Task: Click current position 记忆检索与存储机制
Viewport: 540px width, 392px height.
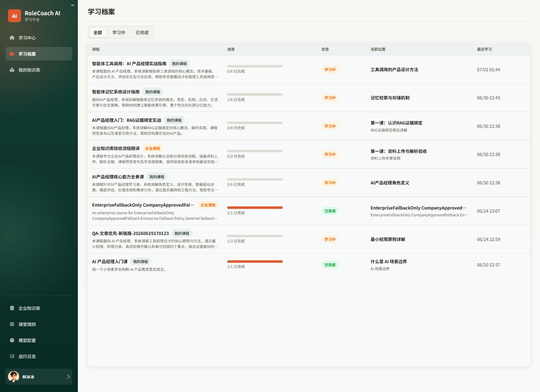Action: point(390,98)
